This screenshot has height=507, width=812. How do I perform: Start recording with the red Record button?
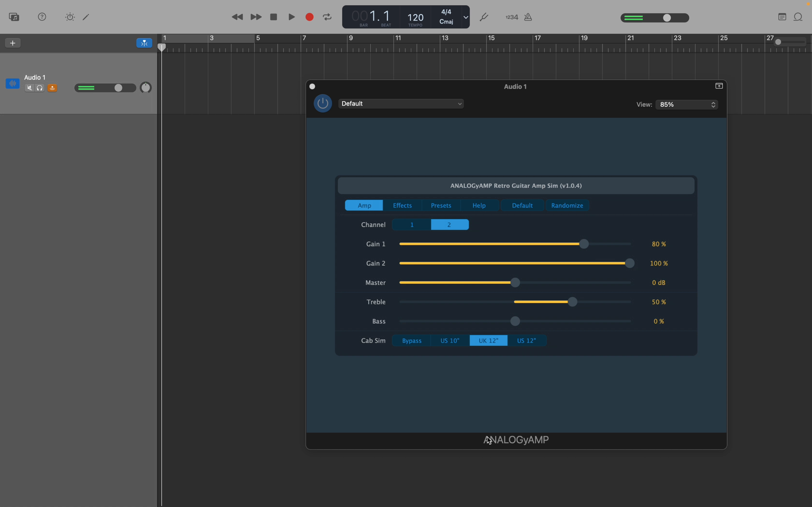click(310, 17)
